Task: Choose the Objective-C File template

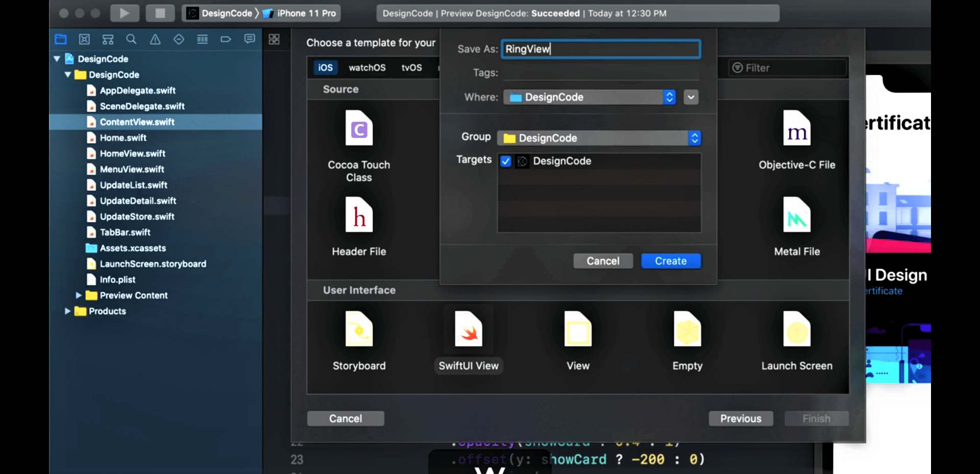Action: [x=797, y=140]
